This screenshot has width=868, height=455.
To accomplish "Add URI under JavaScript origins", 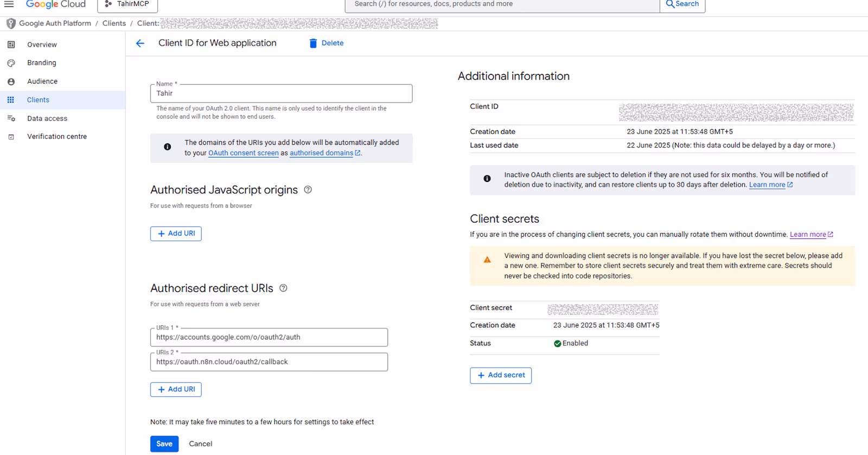I will pyautogui.click(x=176, y=233).
